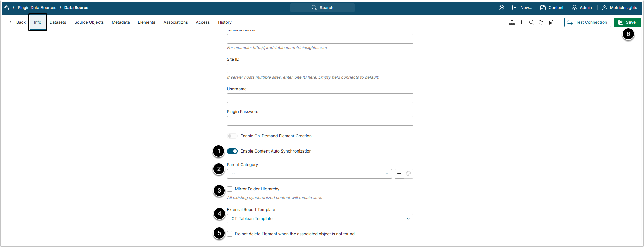Switch to the Datasets tab
This screenshot has width=644, height=247.
click(58, 22)
